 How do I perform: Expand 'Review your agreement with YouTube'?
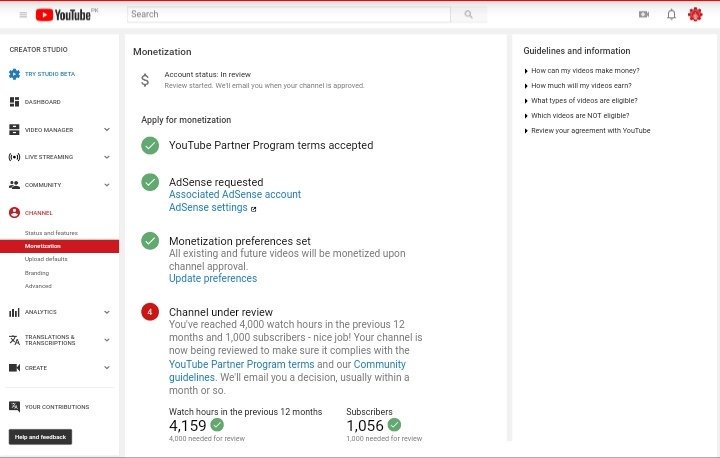coord(587,131)
